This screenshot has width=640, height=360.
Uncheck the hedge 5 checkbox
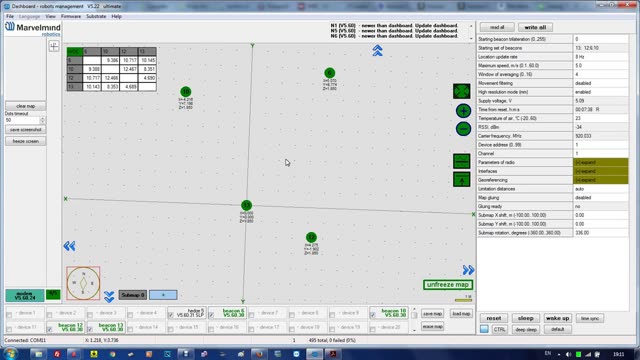(x=171, y=315)
